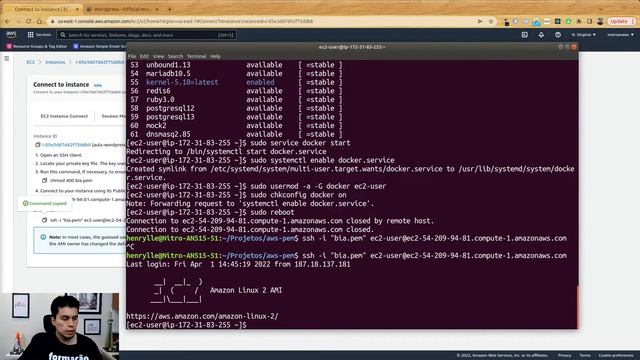Click the share page arrow icon in address bar
This screenshot has height=360, width=640.
pyautogui.click(x=480, y=21)
